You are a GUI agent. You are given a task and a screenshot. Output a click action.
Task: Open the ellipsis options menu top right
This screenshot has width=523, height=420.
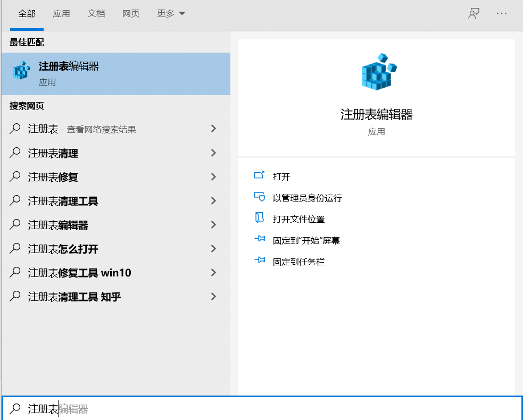click(501, 14)
